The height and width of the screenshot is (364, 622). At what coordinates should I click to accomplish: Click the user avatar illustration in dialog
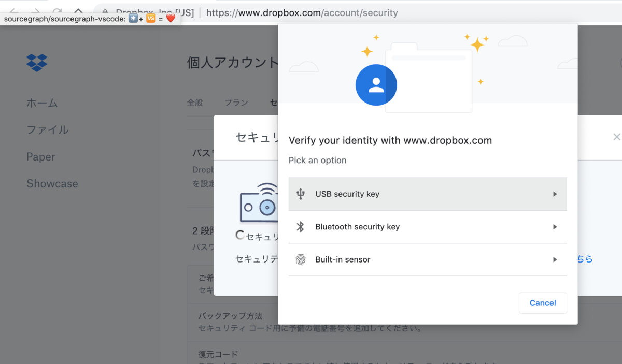[x=376, y=85]
